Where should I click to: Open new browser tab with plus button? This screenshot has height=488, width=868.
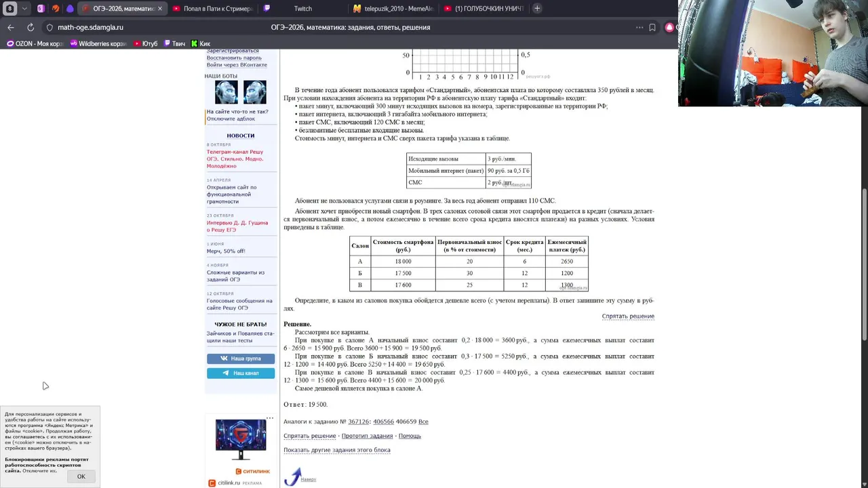[537, 8]
